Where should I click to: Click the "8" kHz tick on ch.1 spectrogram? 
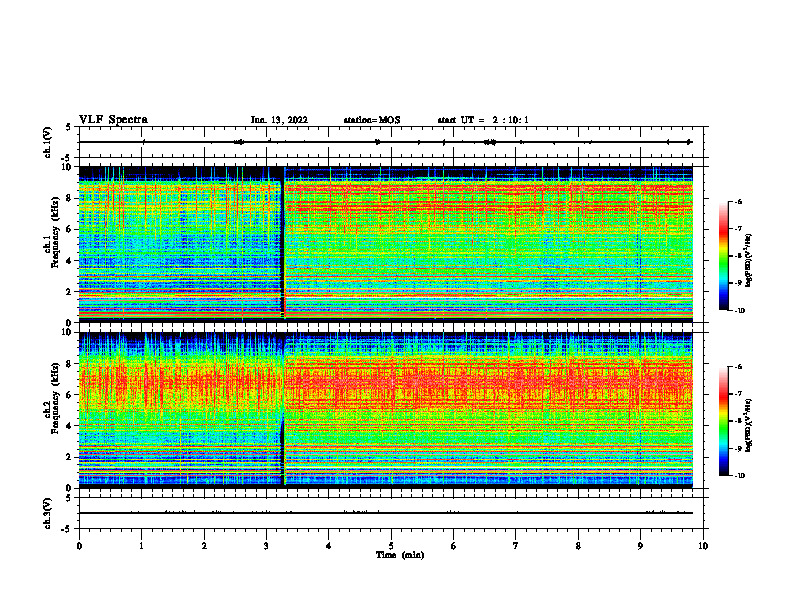[x=70, y=198]
